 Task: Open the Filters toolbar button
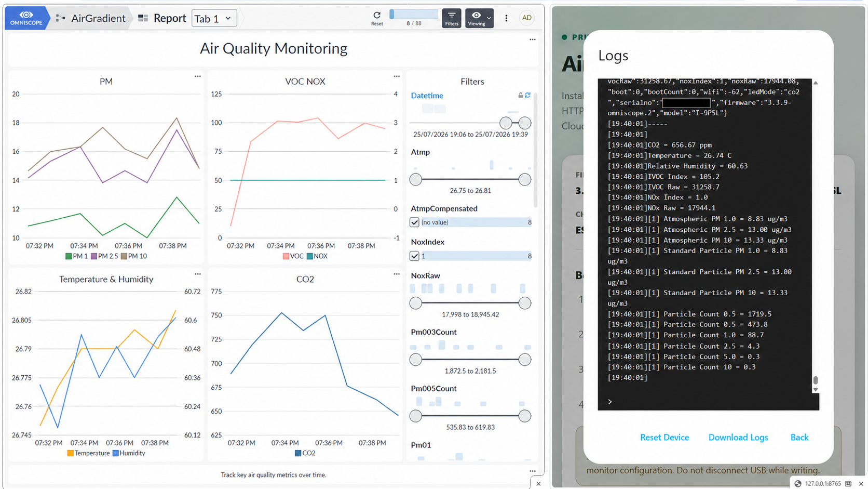[452, 18]
